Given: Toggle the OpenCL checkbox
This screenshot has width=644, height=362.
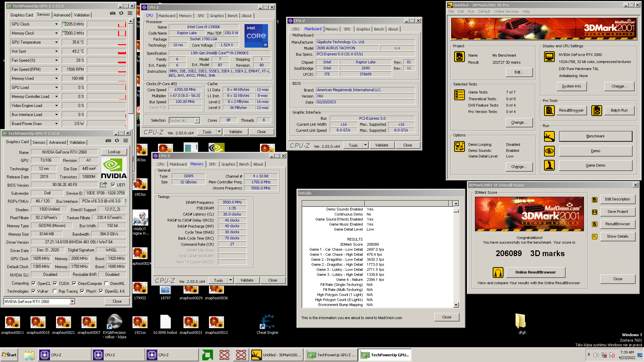Looking at the screenshot, I should click(x=34, y=283).
